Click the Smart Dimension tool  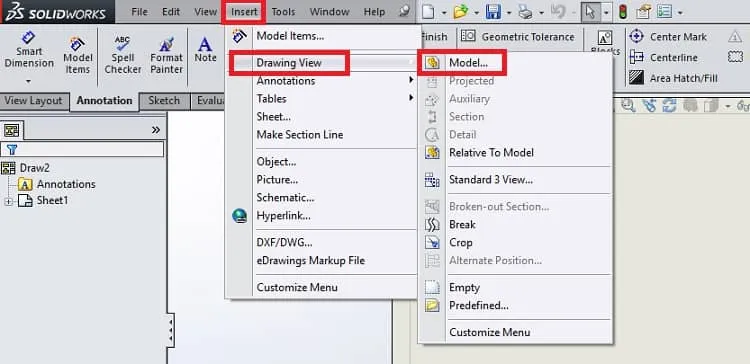point(29,50)
